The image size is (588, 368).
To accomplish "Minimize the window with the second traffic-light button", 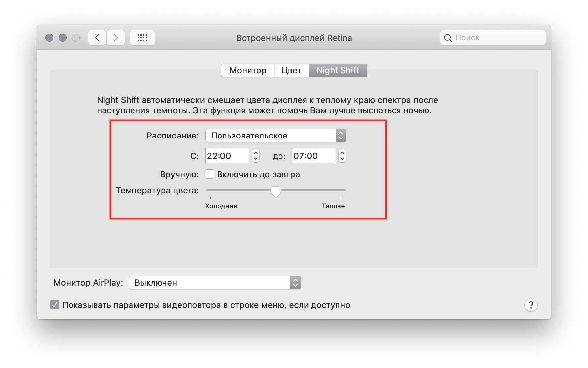I will point(63,38).
